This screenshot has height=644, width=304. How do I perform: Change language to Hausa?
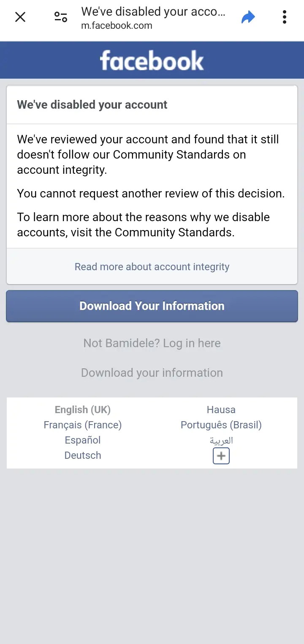pyautogui.click(x=221, y=409)
